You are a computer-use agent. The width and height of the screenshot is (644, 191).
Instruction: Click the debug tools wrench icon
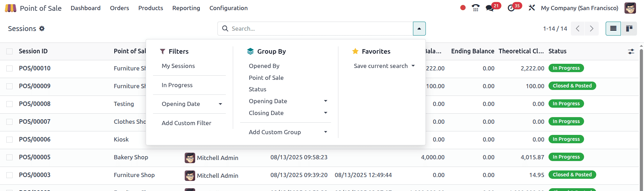pyautogui.click(x=532, y=8)
